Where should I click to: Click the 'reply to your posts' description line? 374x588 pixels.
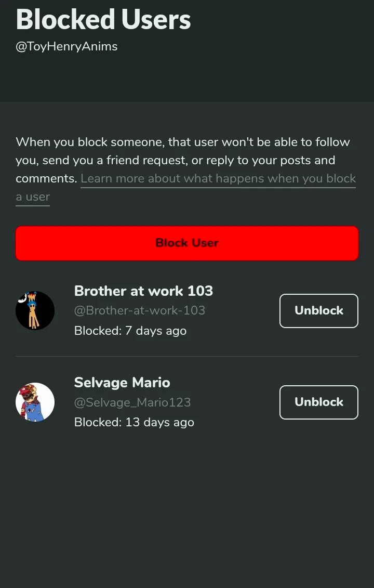click(175, 160)
